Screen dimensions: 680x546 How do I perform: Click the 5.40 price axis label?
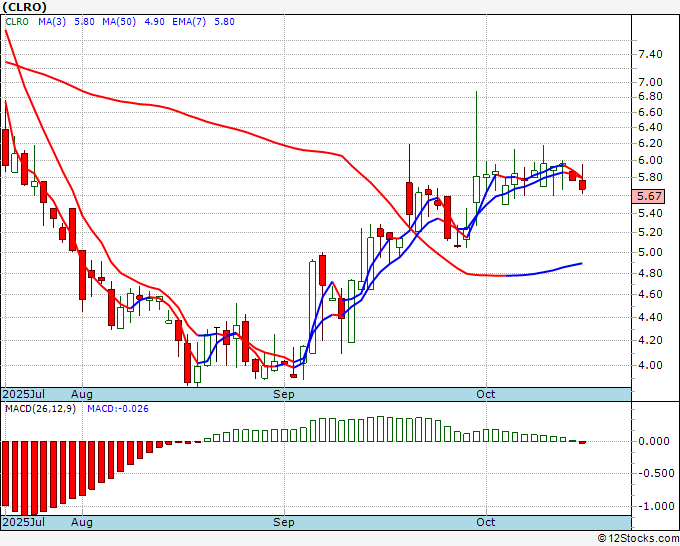650,213
